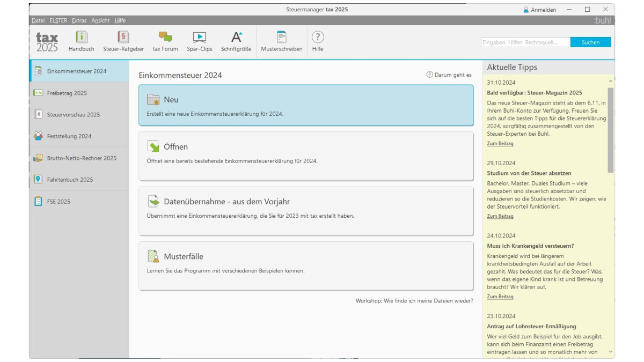Open the Zum Beitrag link for Steuer-Magazin 2025
The height and width of the screenshot is (362, 644).
coord(500,144)
